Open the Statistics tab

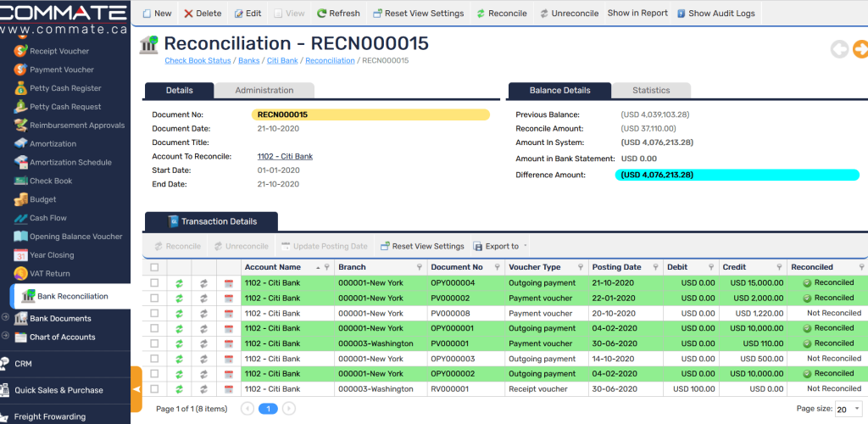tap(651, 91)
